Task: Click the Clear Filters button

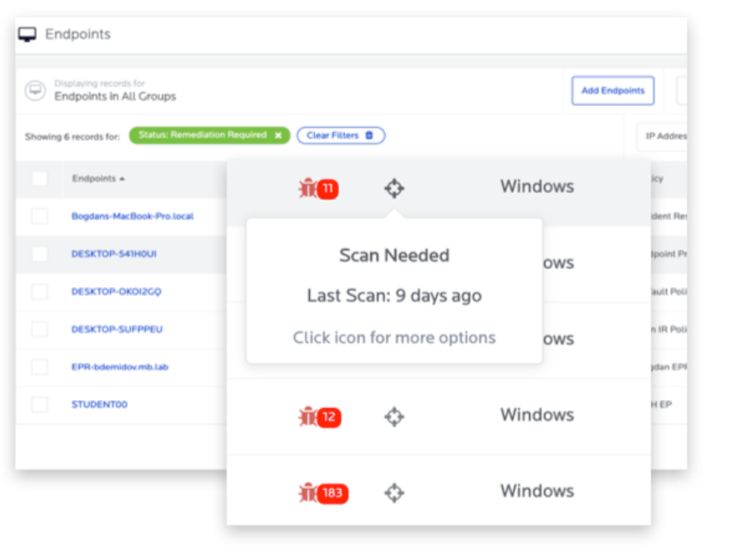Action: [x=340, y=135]
